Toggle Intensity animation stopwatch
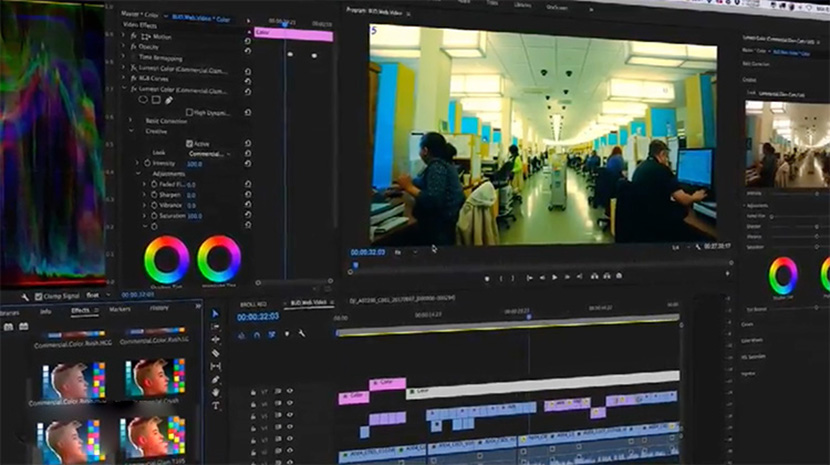The height and width of the screenshot is (465, 830). point(148,163)
